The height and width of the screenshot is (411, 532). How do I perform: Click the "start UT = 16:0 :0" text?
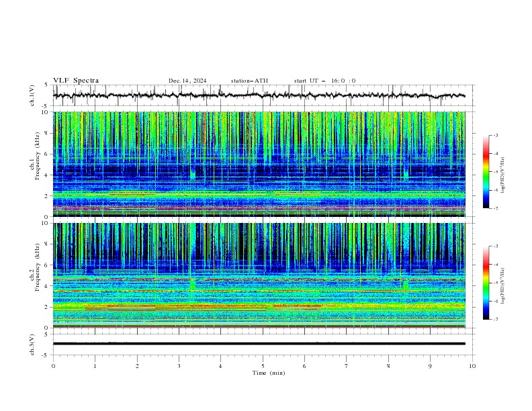[324, 81]
